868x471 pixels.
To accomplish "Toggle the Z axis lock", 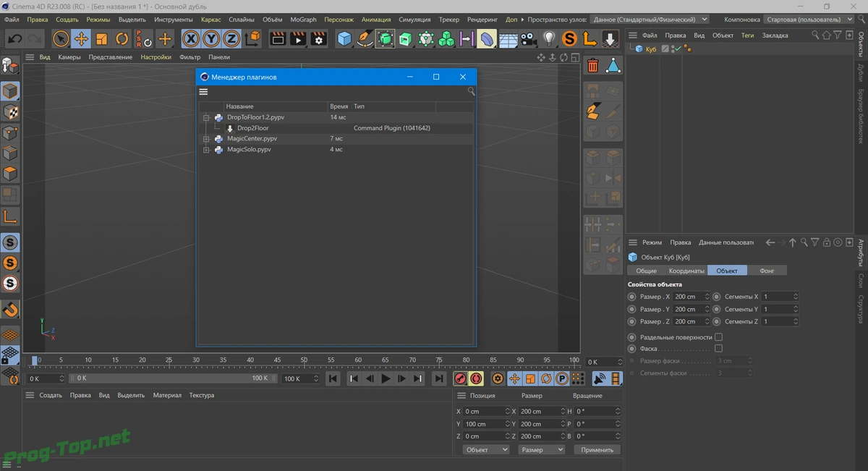I will click(231, 38).
